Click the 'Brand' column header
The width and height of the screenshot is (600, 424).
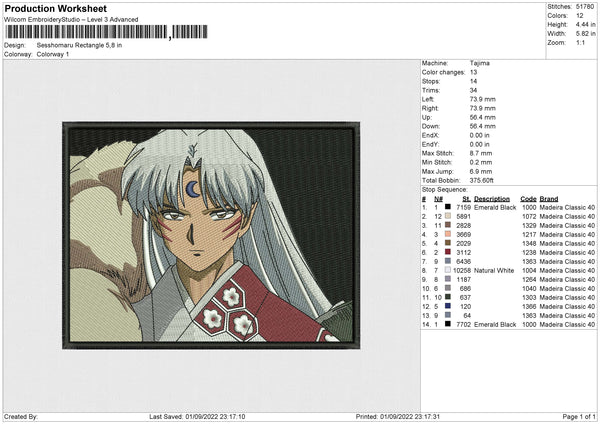point(549,199)
